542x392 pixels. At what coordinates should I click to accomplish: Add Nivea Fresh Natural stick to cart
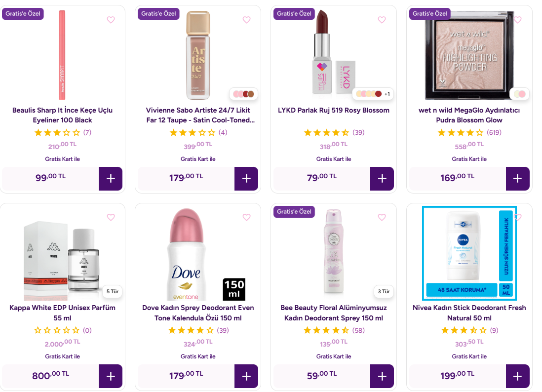(x=517, y=376)
